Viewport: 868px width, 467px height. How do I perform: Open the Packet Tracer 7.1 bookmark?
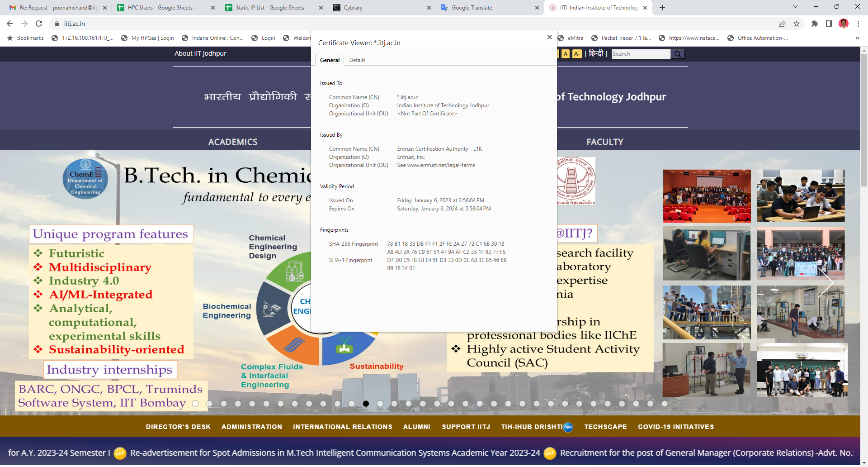pos(621,38)
